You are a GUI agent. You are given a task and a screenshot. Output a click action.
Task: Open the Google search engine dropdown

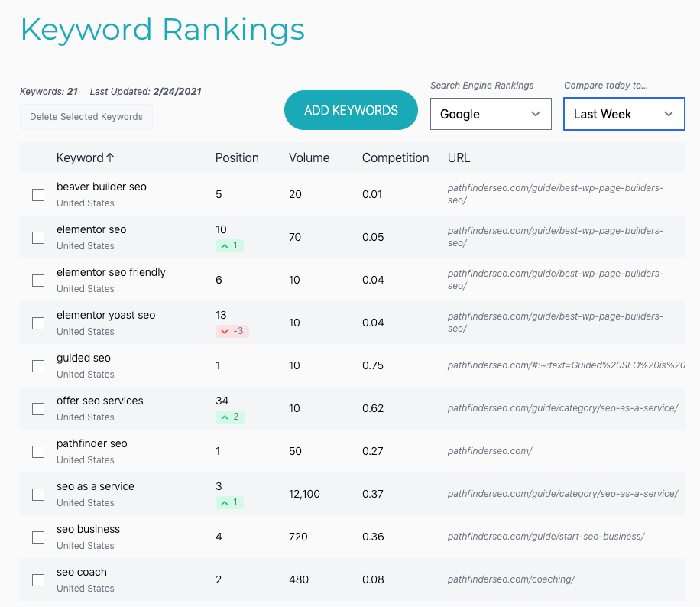tap(491, 114)
